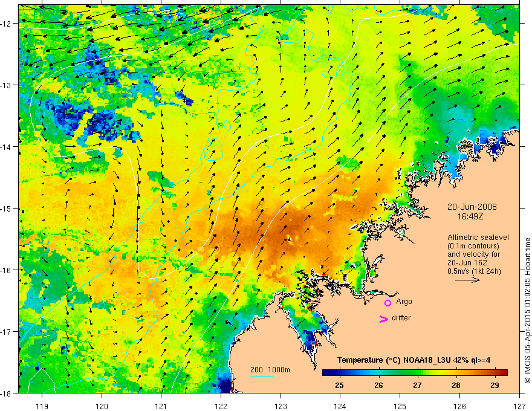532x411 pixels.
Task: Click the temperature color bar
Action: 415,372
